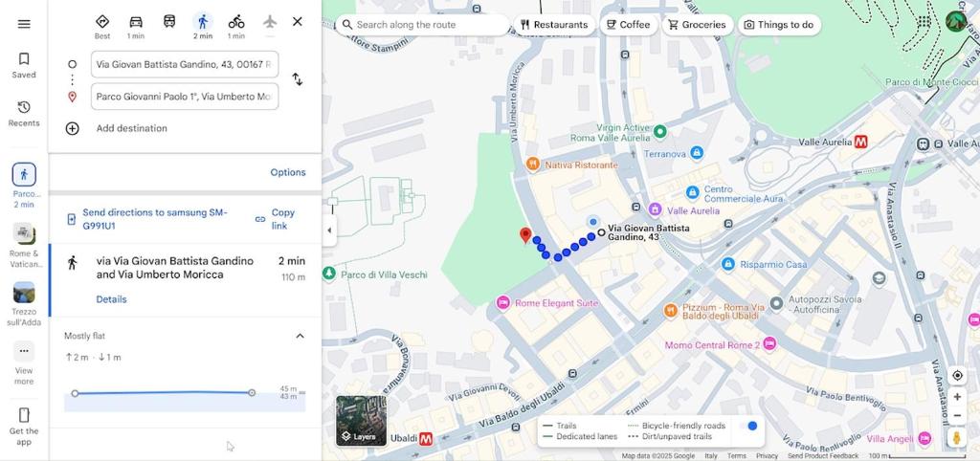
Task: Click the Pegman Street View icon
Action: point(956,437)
